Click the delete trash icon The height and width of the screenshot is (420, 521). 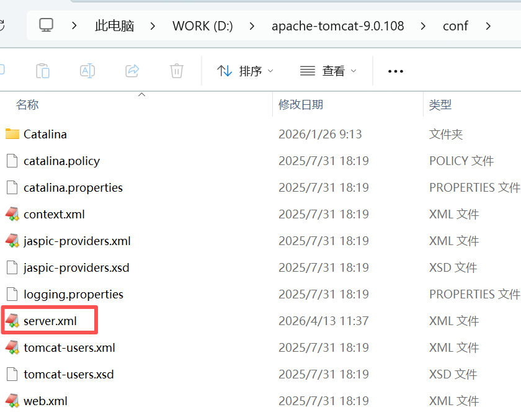point(176,71)
